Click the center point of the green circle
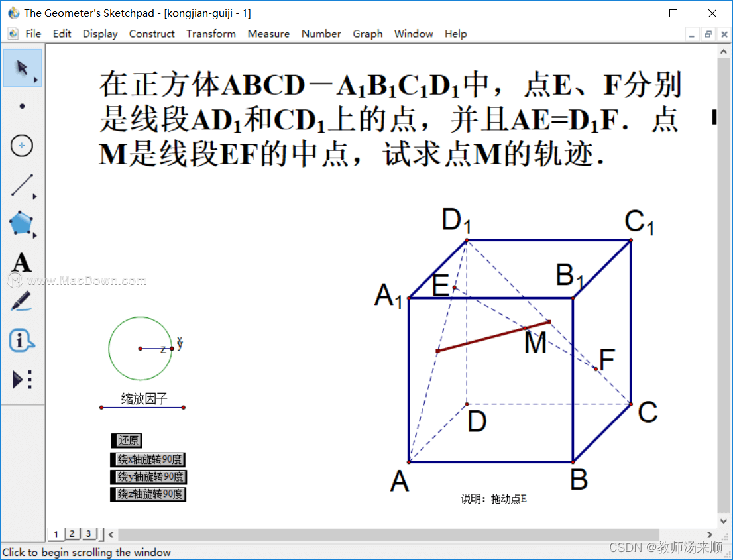Viewport: 733px width, 560px height. [141, 348]
